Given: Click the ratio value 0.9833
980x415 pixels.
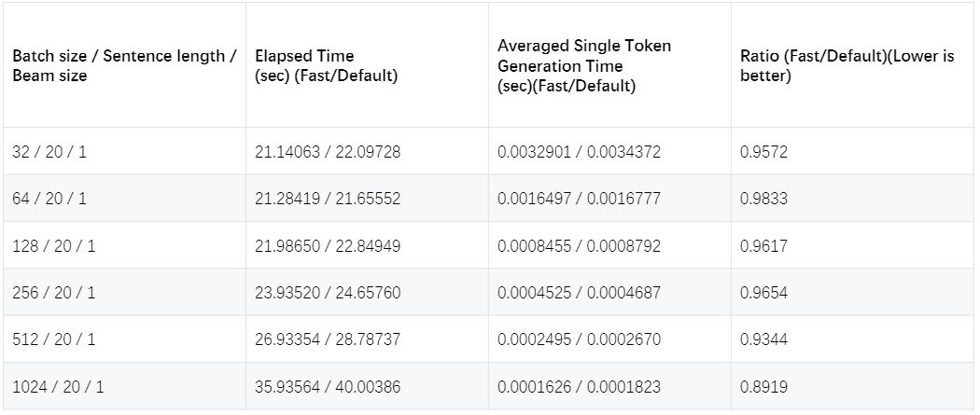Looking at the screenshot, I should tap(763, 199).
